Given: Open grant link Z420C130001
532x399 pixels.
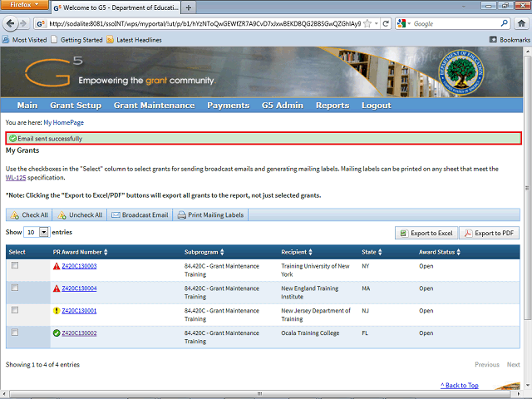Looking at the screenshot, I should (79, 311).
